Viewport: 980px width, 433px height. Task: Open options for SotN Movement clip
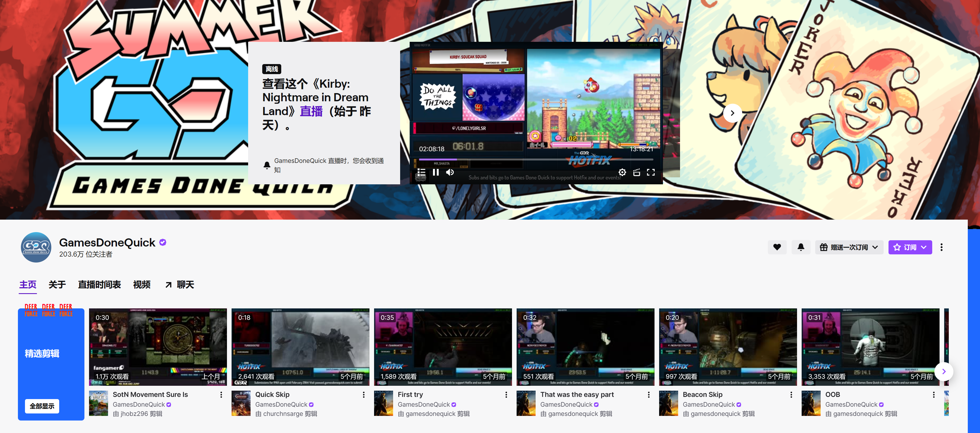click(221, 395)
